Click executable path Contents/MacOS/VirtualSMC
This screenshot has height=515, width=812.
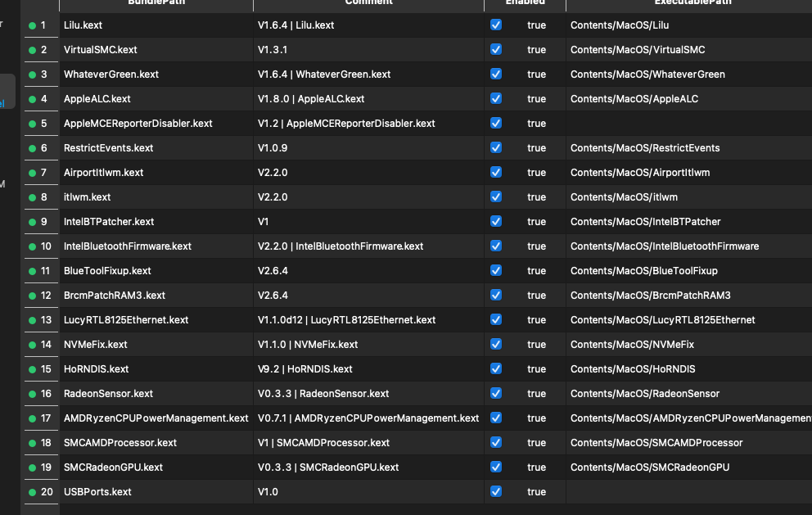pyautogui.click(x=638, y=49)
